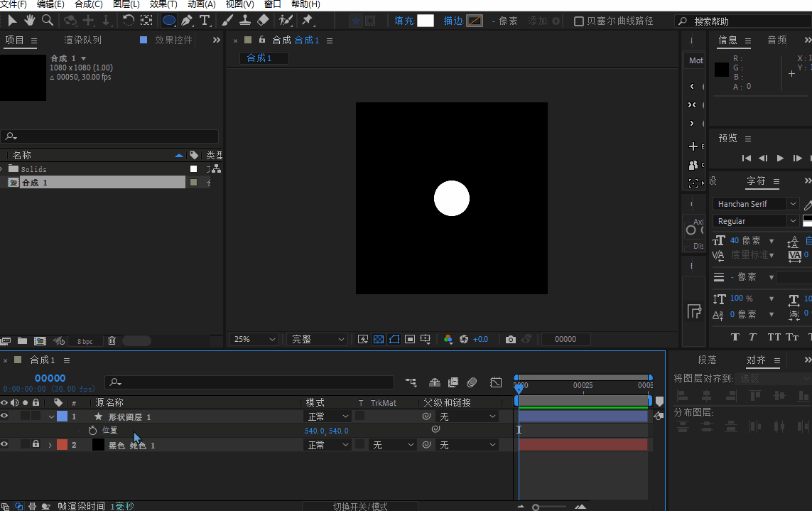Click the 切换开关/模式 button
The image size is (812, 511).
[360, 506]
